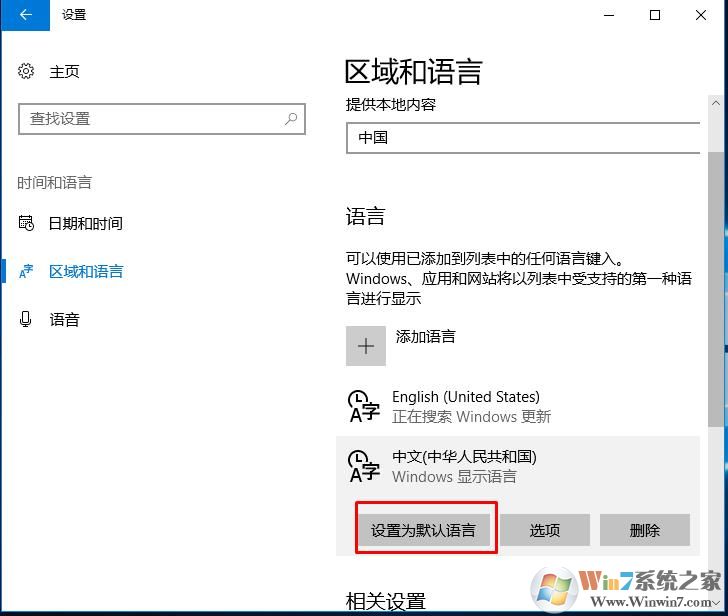Click the 删除 button
This screenshot has width=728, height=616.
click(x=645, y=530)
